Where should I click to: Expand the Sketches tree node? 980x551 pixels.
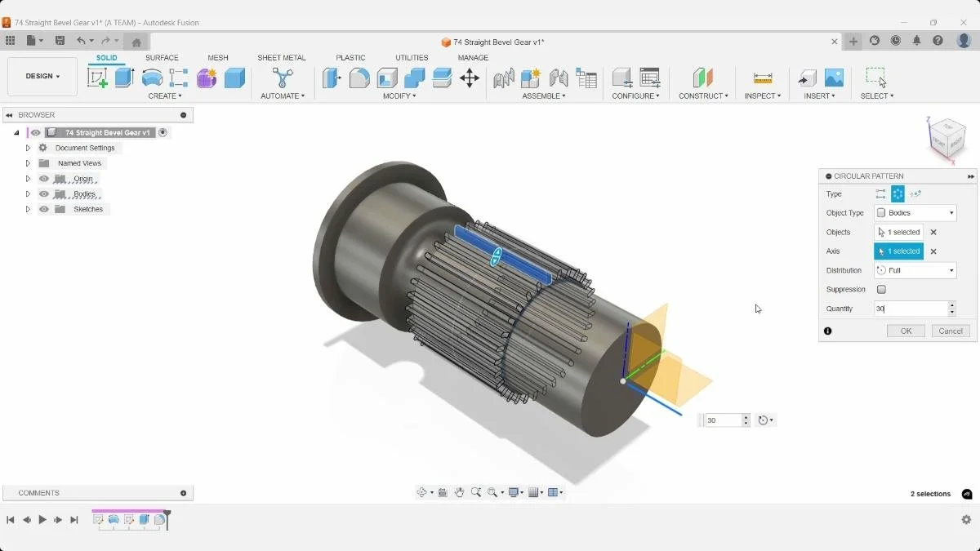tap(28, 209)
